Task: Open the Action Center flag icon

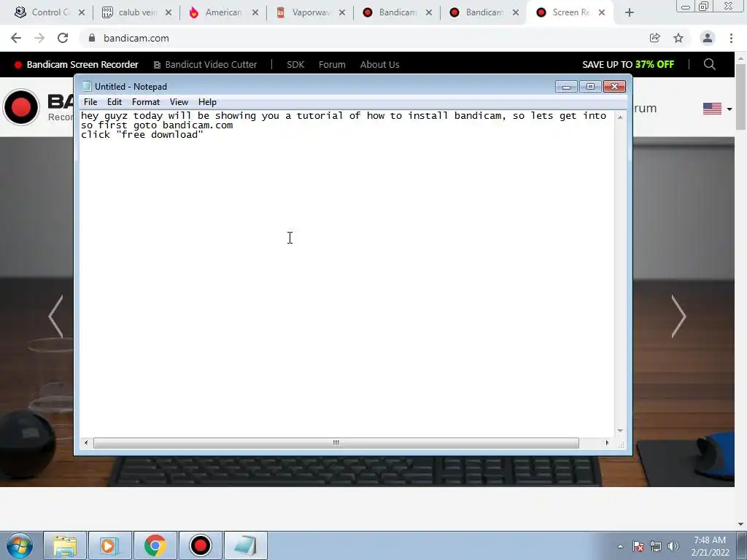Action: 638,546
